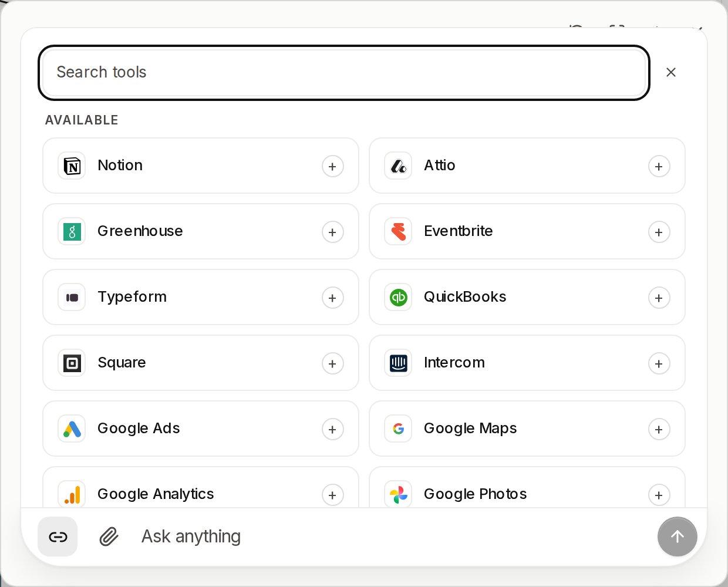Click the Square label text
728x587 pixels.
coord(122,363)
